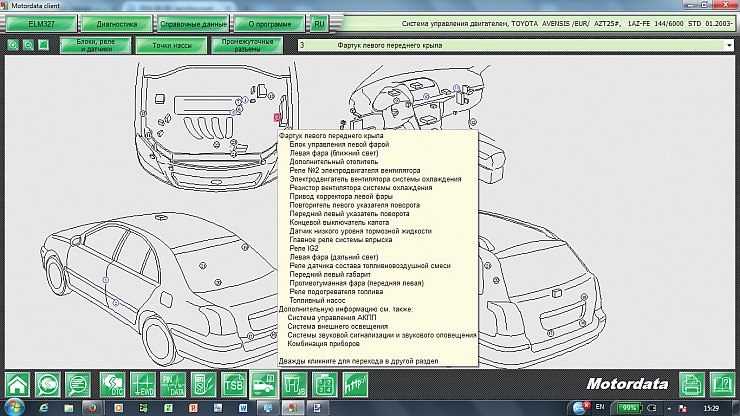Open the connector pinout 1-2-3-4 icon
This screenshot has width=740, height=416.
pyautogui.click(x=325, y=385)
